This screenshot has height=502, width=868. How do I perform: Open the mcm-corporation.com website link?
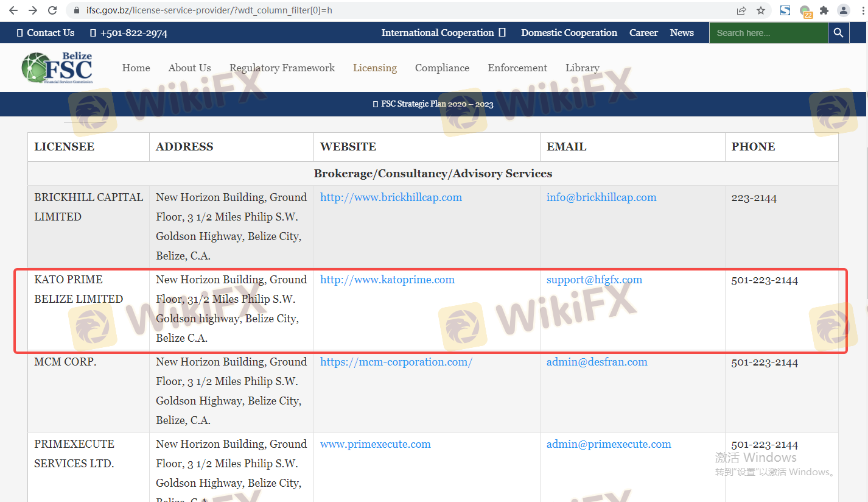click(x=396, y=362)
